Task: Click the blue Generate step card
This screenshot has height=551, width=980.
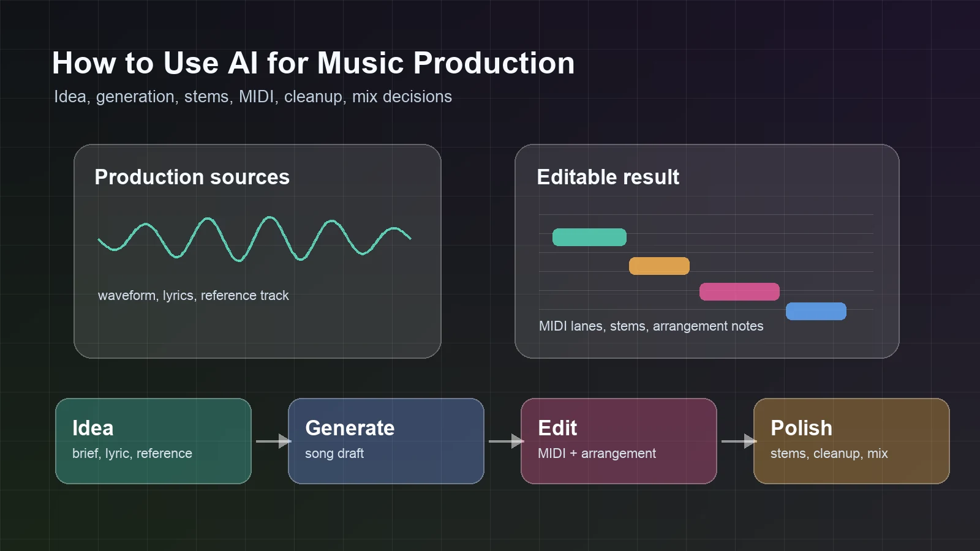Action: point(386,441)
